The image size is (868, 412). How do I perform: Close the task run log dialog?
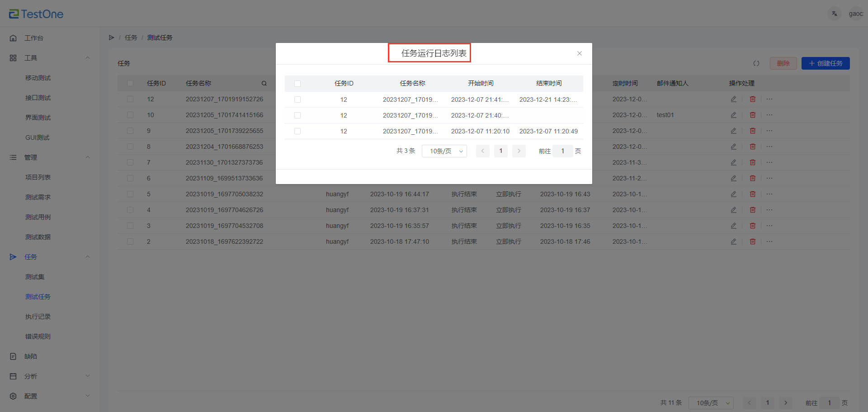pyautogui.click(x=579, y=53)
